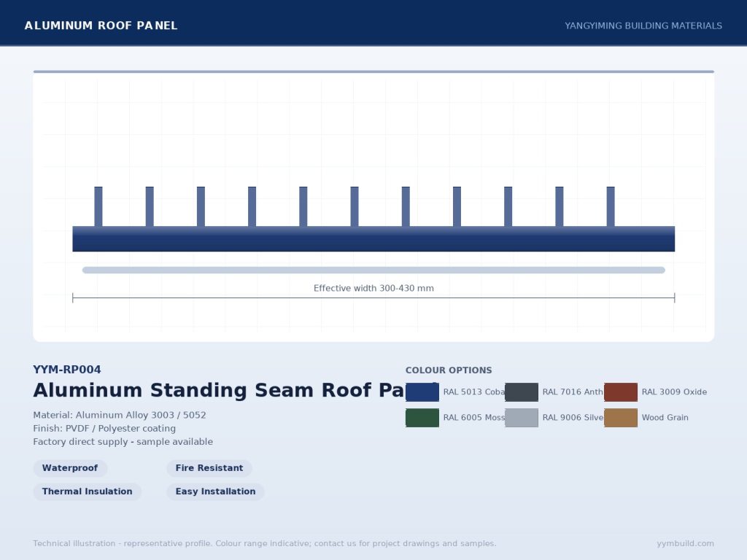
Task: Click the Easy Installation feature tag
Action: pyautogui.click(x=215, y=491)
